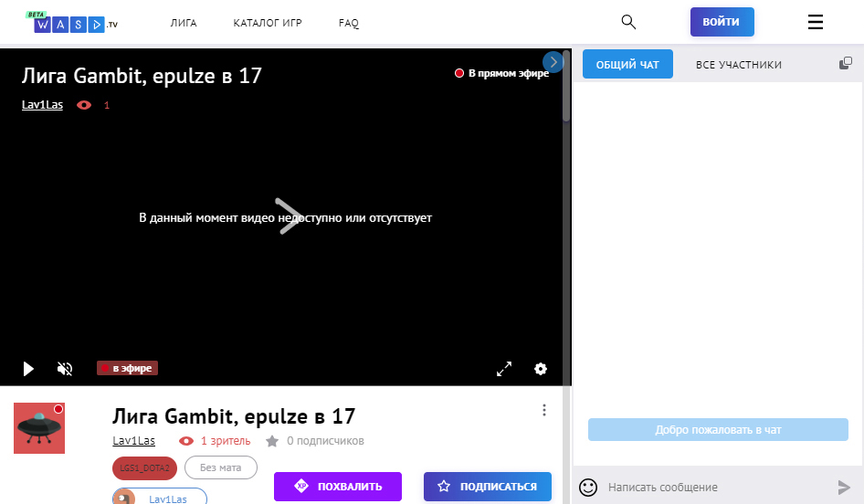Open the three-dot stream options menu
The image size is (864, 504).
(x=544, y=410)
